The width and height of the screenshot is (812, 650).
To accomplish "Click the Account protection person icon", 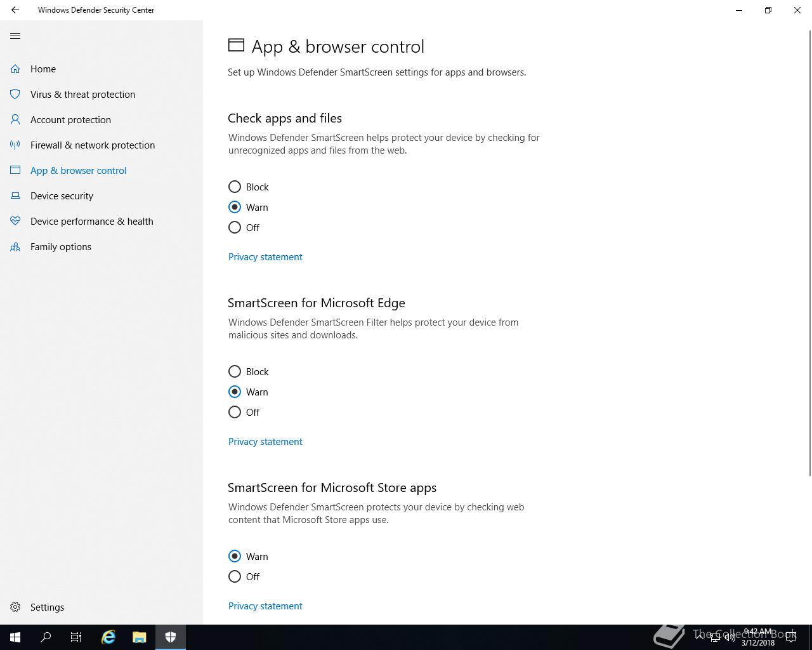I will pyautogui.click(x=15, y=119).
